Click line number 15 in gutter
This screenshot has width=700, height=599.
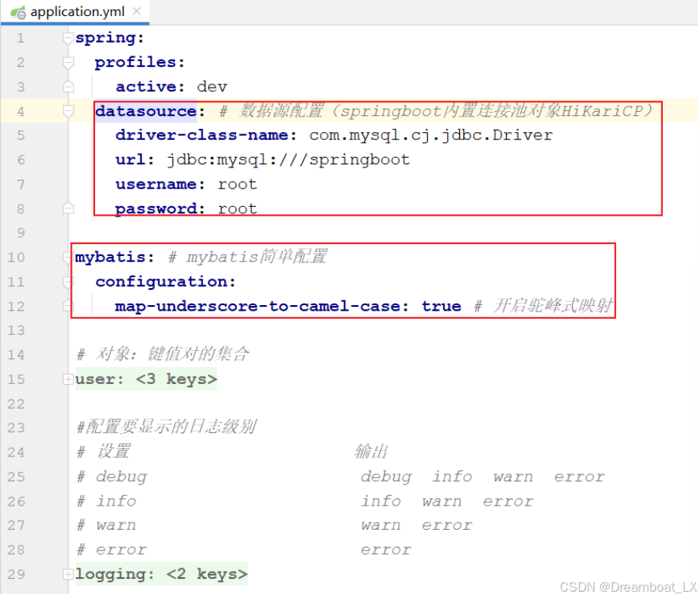[x=16, y=380]
